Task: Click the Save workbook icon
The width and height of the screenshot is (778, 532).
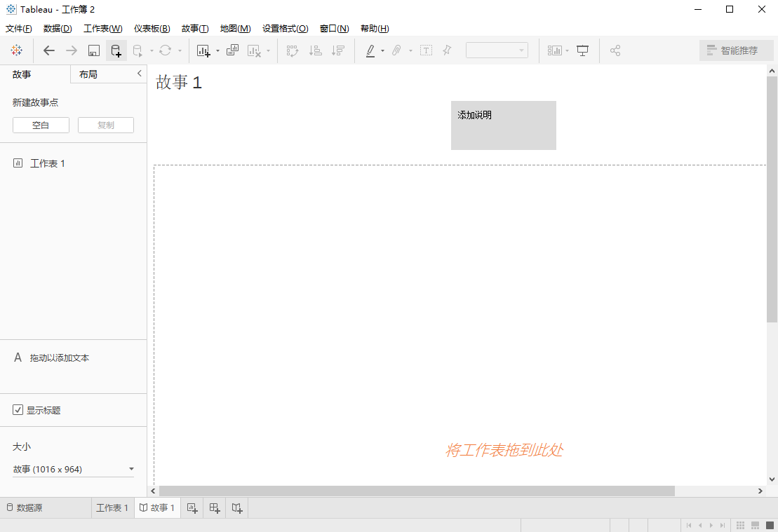Action: 93,50
